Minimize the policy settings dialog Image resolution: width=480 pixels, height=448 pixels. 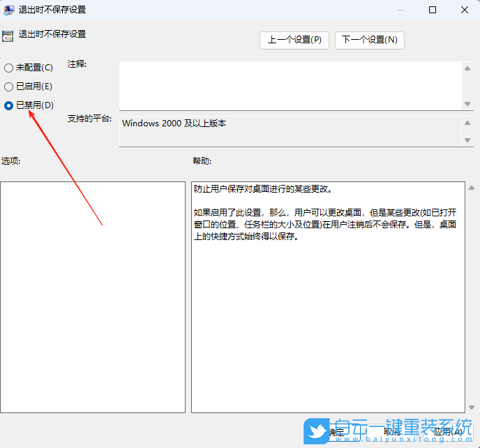pos(401,10)
